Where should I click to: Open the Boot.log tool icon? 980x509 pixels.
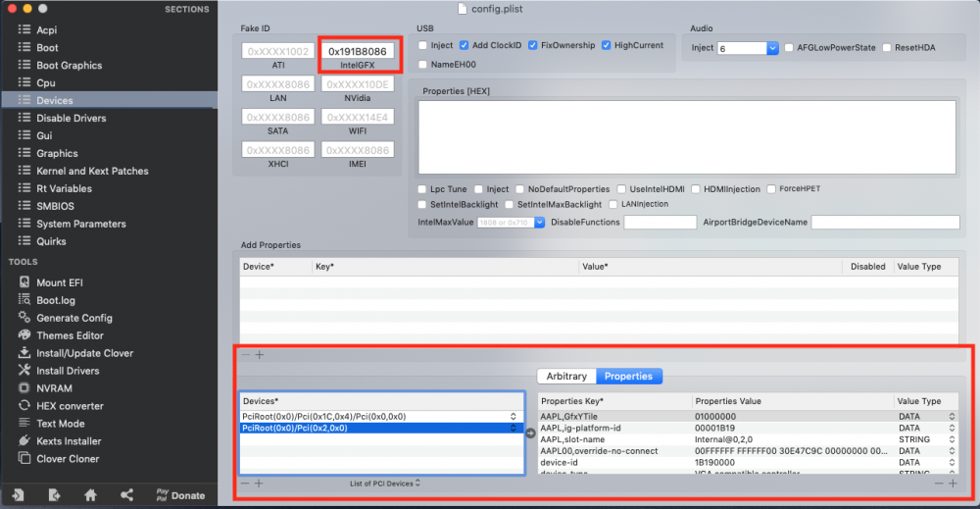(x=24, y=299)
